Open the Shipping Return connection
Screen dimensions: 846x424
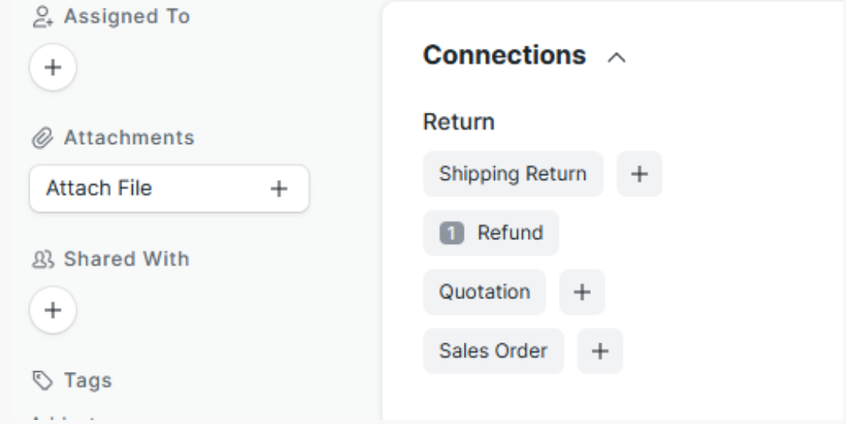pos(512,174)
